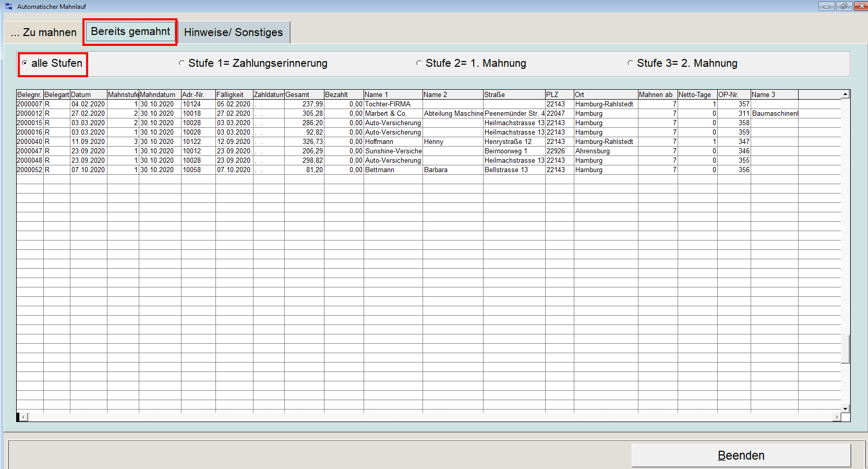The image size is (868, 469).
Task: Click the 'Name 3' column header
Action: [775, 94]
